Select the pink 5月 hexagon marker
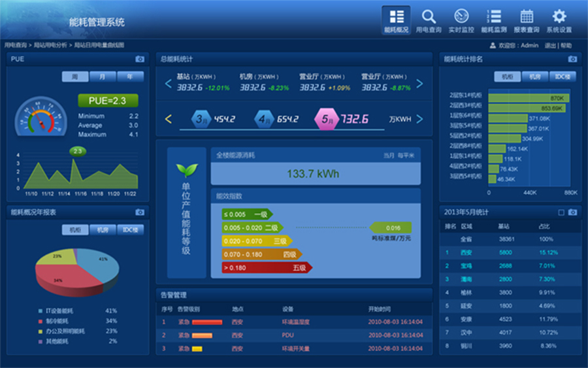Image resolution: width=588 pixels, height=368 pixels. coord(326,119)
